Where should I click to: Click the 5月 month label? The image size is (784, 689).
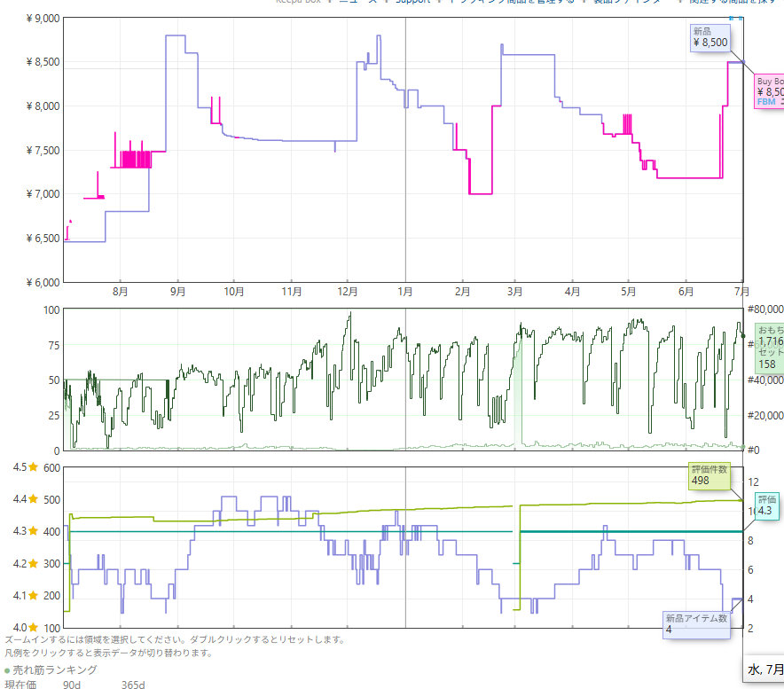(628, 292)
